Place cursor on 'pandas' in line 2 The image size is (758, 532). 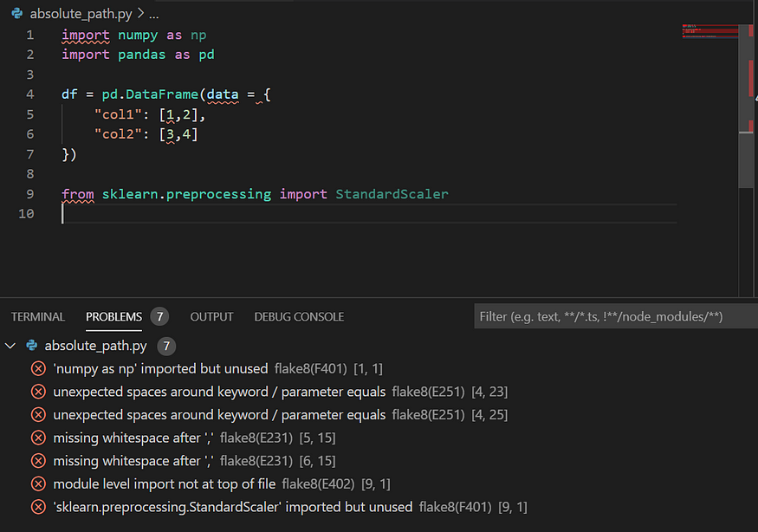pos(142,55)
